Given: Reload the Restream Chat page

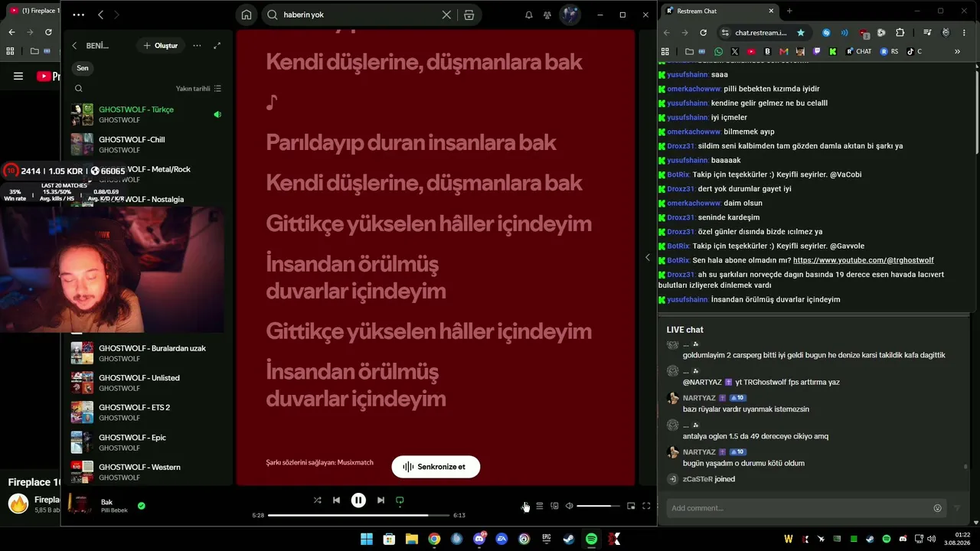Looking at the screenshot, I should 704,33.
